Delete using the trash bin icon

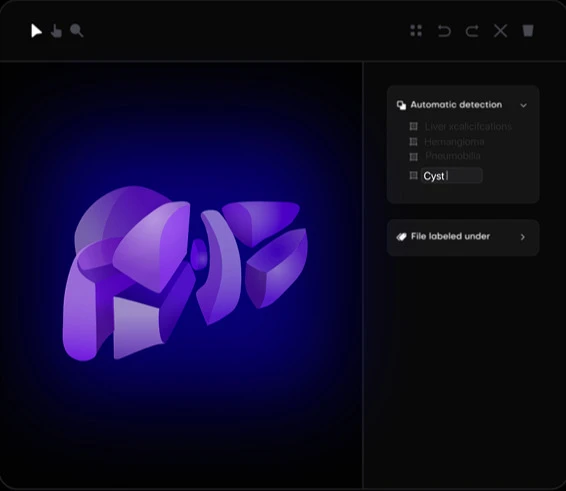[x=528, y=31]
